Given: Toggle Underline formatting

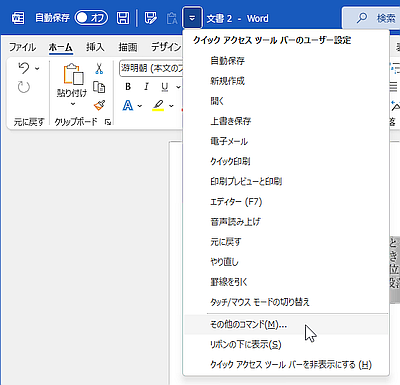Looking at the screenshot, I should click(x=165, y=87).
